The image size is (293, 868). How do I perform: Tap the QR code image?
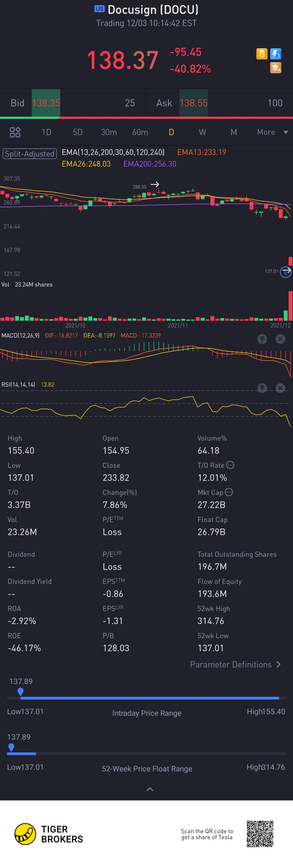point(260,834)
